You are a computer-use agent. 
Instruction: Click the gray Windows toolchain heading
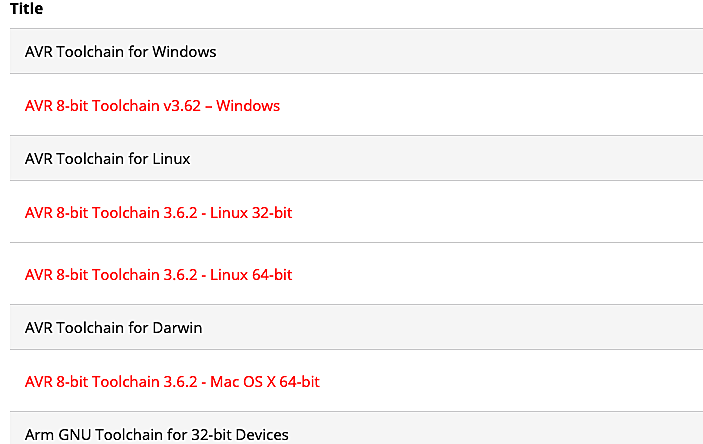[120, 52]
